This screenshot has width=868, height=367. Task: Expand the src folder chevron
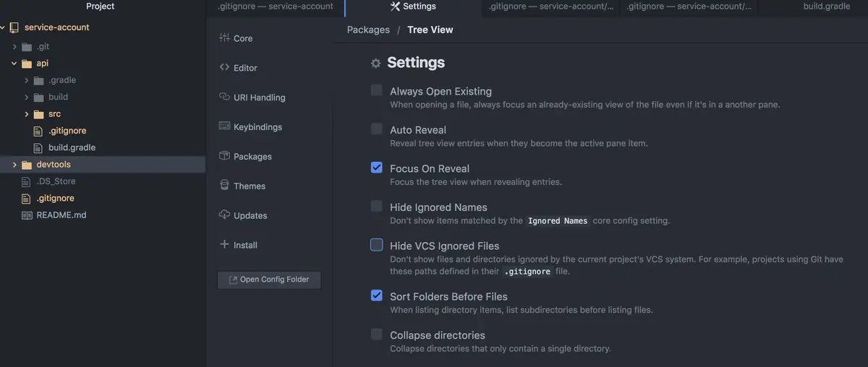coord(27,114)
